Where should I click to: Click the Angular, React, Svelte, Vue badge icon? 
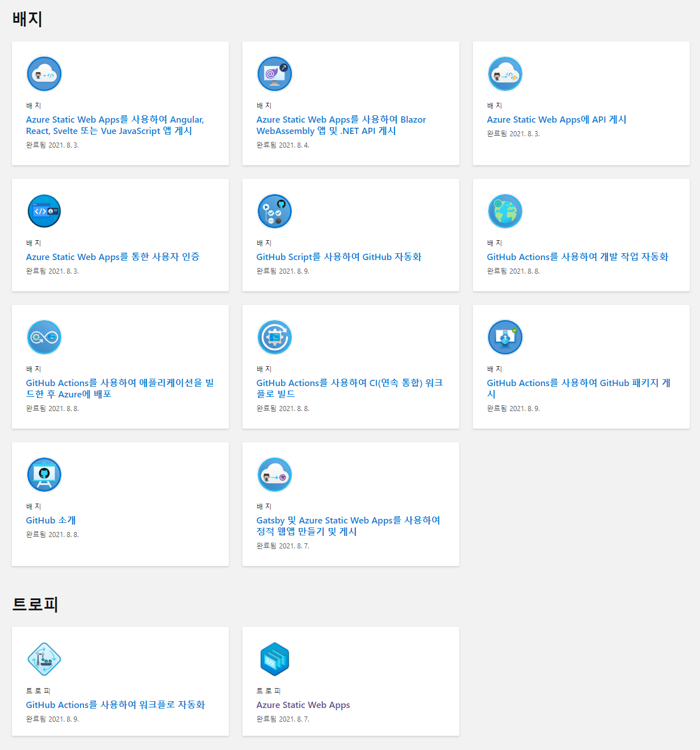(44, 74)
